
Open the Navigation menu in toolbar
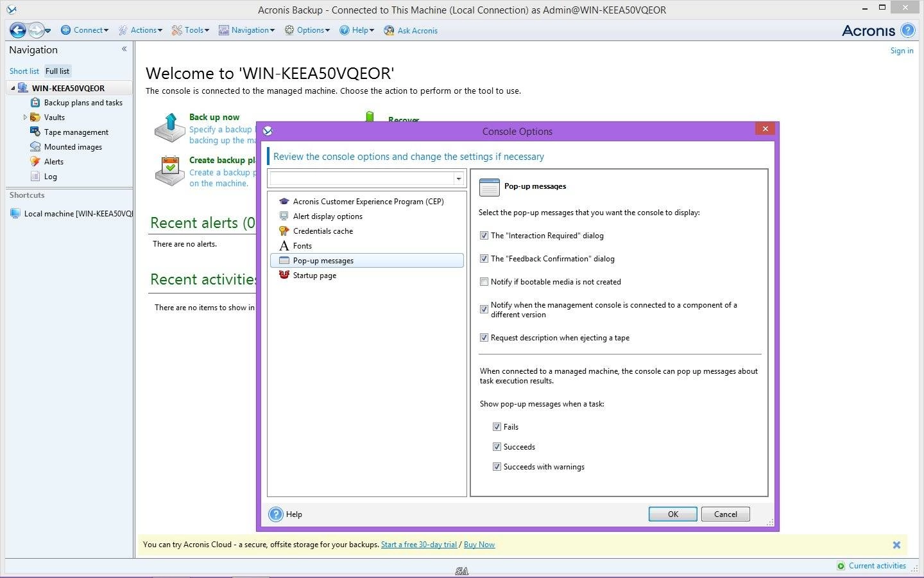point(246,30)
